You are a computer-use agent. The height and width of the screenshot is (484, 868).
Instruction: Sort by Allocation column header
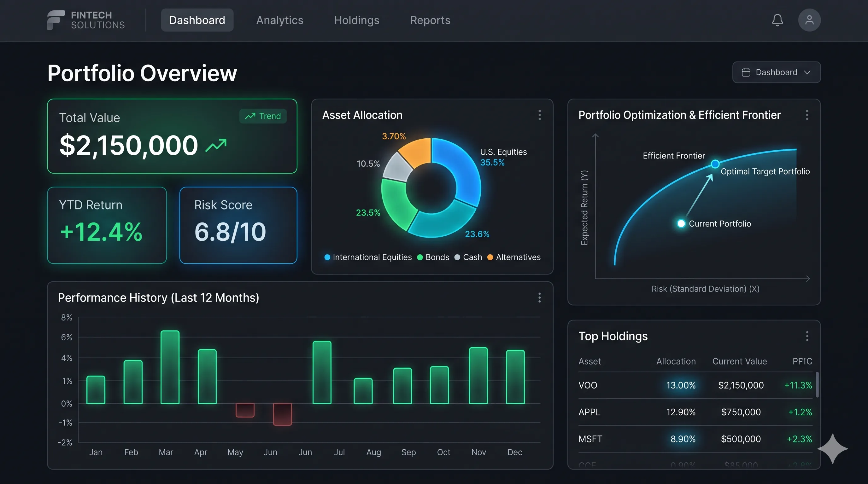tap(676, 361)
